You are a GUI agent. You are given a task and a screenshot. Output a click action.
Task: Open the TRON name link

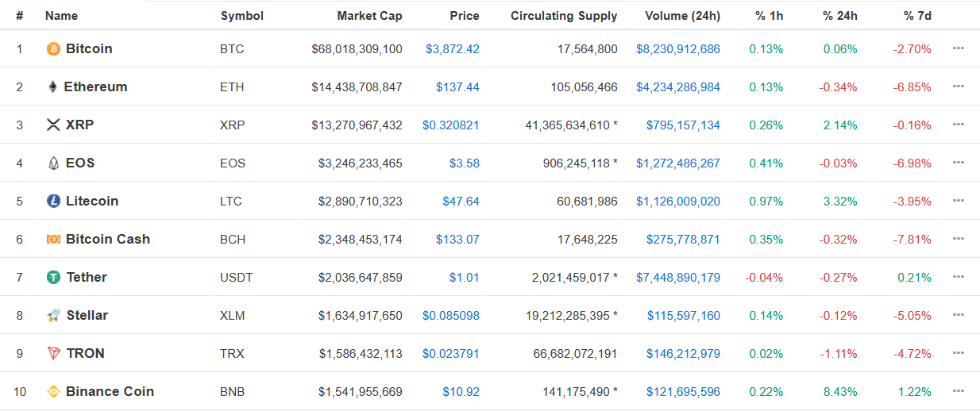point(86,354)
